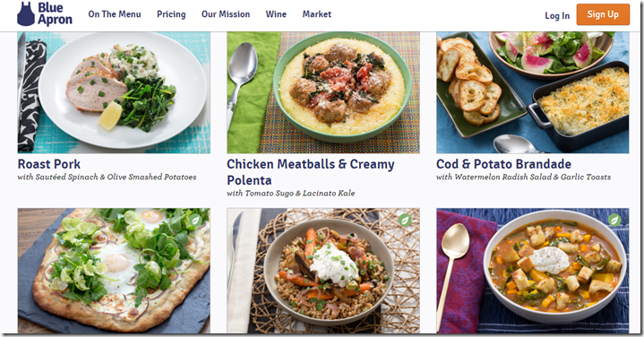View the cod brandade with toasts photo
Screen dimensions: 644x337
click(532, 92)
